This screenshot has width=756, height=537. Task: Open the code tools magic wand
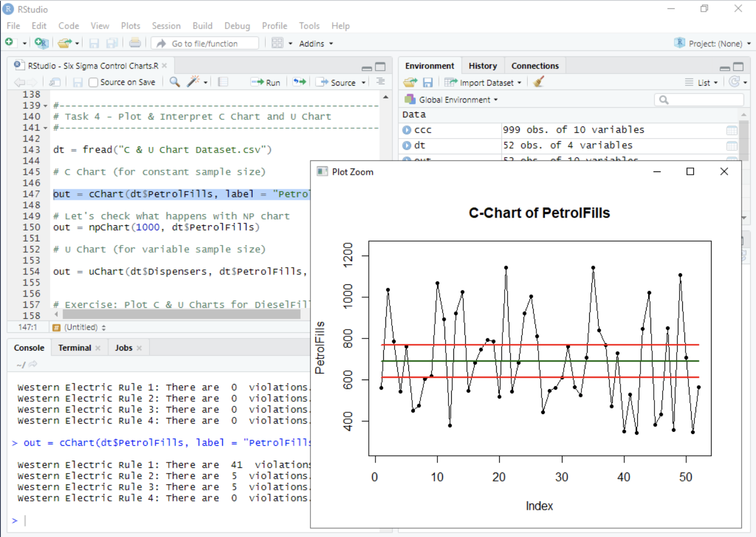pos(193,82)
